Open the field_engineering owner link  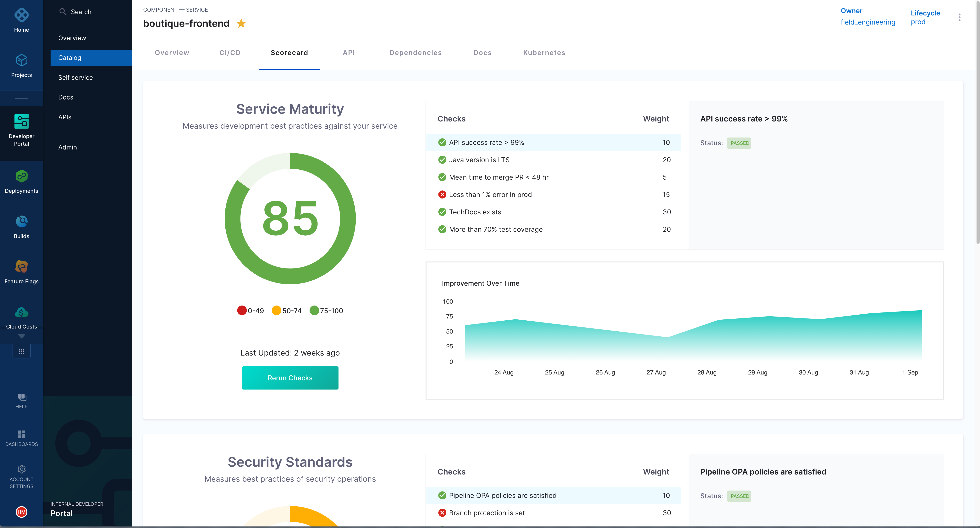click(868, 22)
